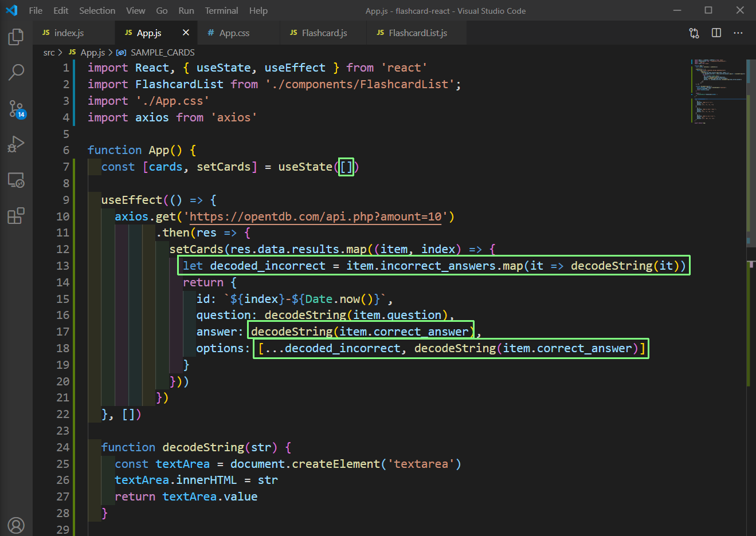Close the App.js editor tab

[x=186, y=33]
